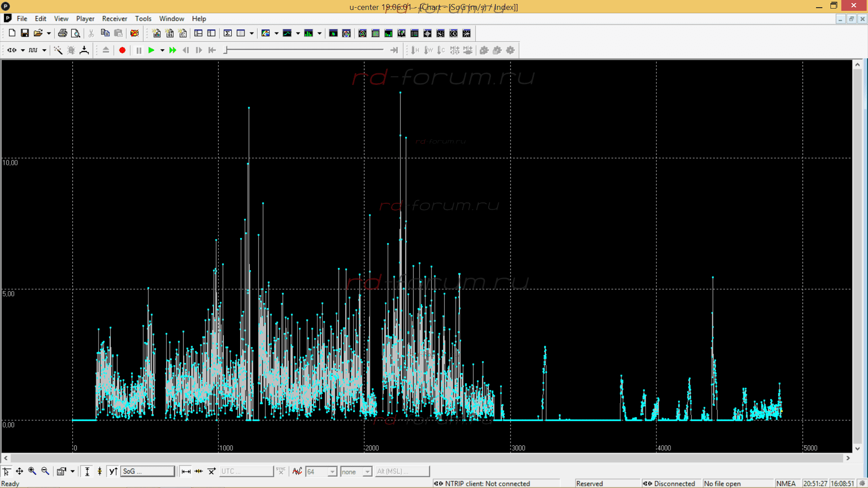Click the Save file icon

tap(25, 33)
